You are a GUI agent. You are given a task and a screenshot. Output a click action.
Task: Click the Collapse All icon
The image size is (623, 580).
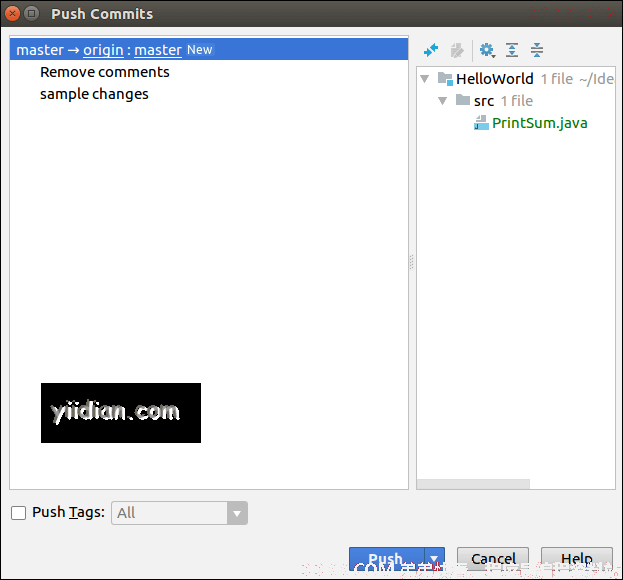(x=537, y=50)
